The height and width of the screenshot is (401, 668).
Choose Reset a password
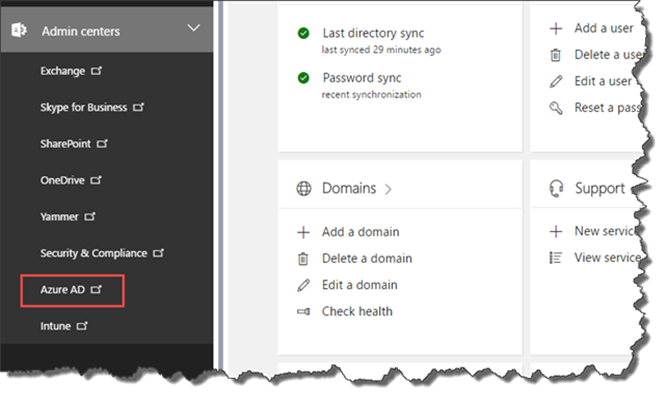[607, 107]
